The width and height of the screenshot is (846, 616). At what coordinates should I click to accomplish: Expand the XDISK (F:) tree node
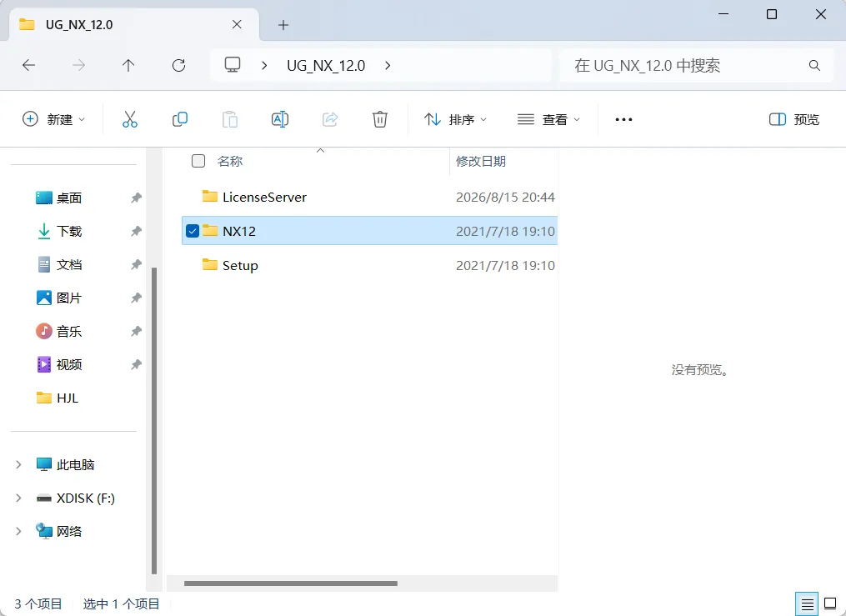[18, 498]
